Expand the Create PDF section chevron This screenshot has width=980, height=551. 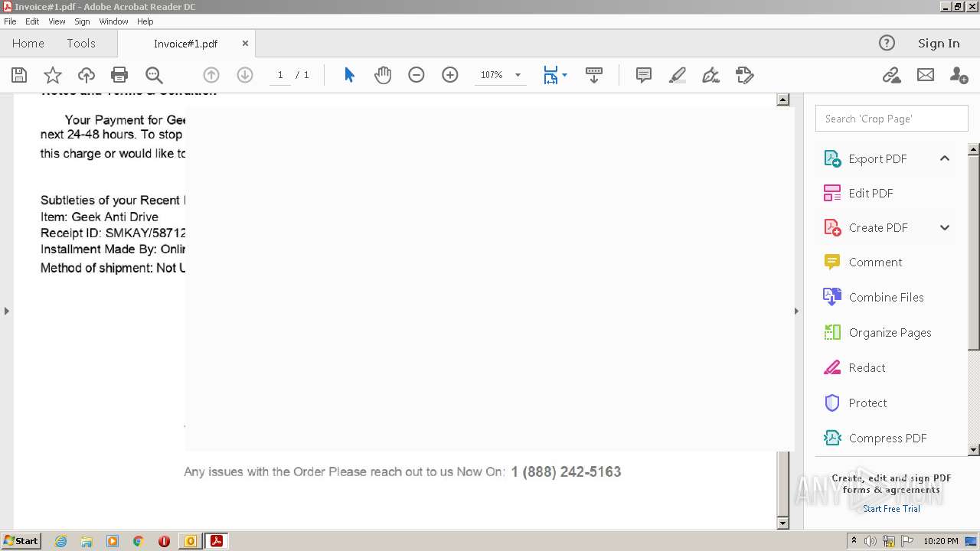[x=945, y=227]
